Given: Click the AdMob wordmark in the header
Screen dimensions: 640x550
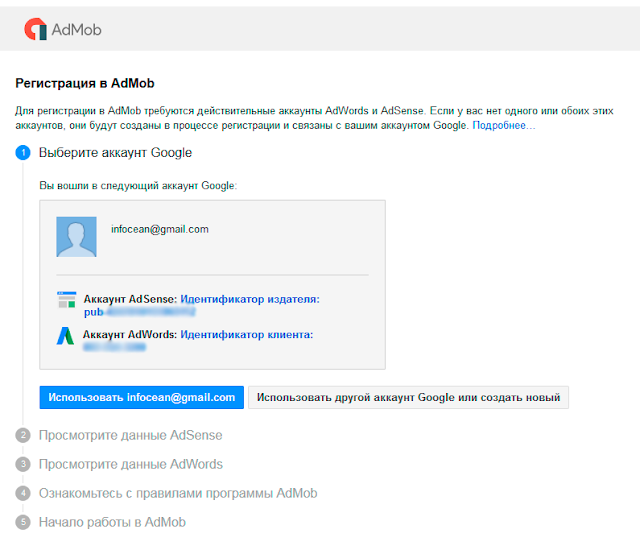Looking at the screenshot, I should click(76, 30).
